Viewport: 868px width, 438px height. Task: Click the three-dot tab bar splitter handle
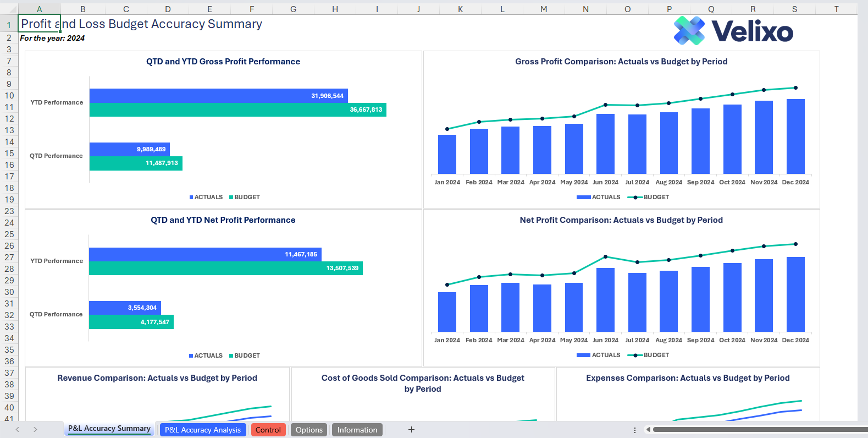[635, 430]
